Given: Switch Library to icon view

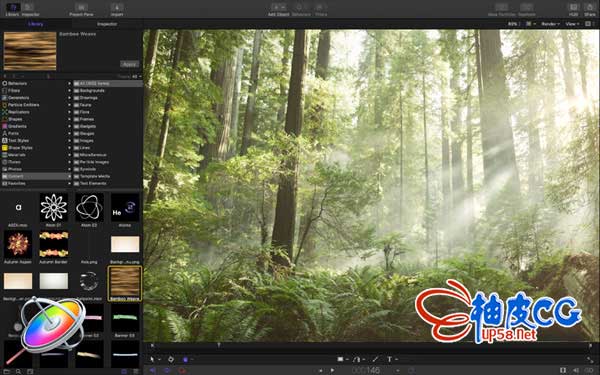Looking at the screenshot, I should pyautogui.click(x=124, y=371).
